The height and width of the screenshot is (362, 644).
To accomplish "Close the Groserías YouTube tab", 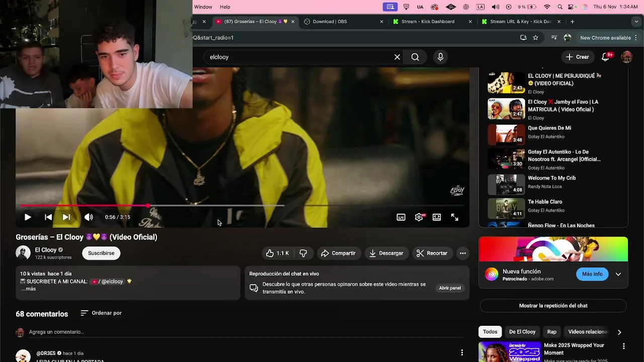I will click(293, 22).
